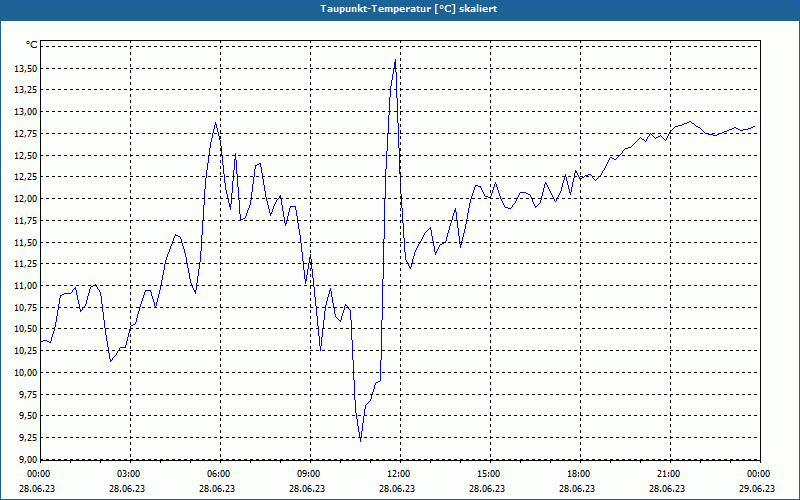Click the 29.06.23 date label
Screen dimensions: 800x500
point(757,489)
